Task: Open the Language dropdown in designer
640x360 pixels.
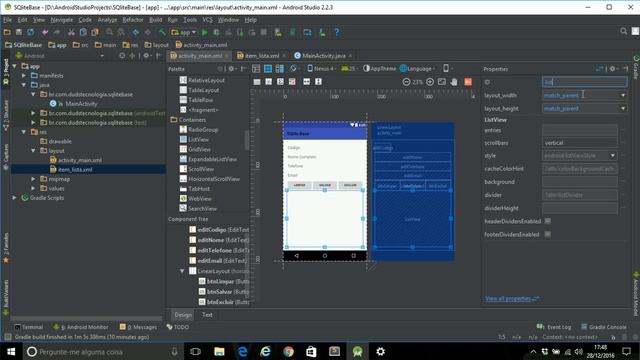Action: pyautogui.click(x=417, y=69)
